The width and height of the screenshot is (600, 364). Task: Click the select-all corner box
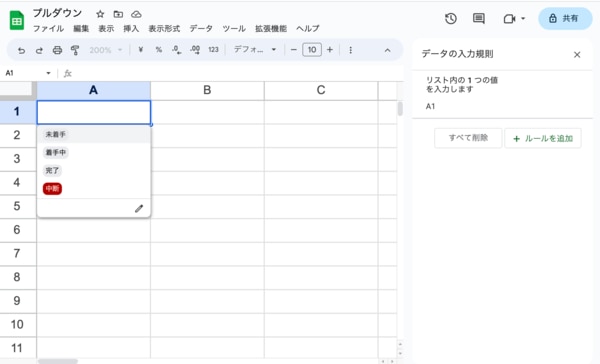[18, 90]
